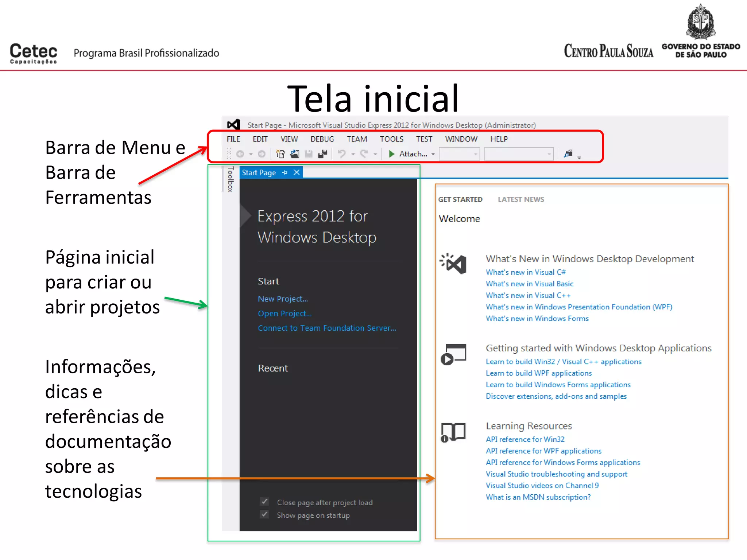The height and width of the screenshot is (560, 747).
Task: Collapse the Start Page left pane triangle
Action: point(245,216)
